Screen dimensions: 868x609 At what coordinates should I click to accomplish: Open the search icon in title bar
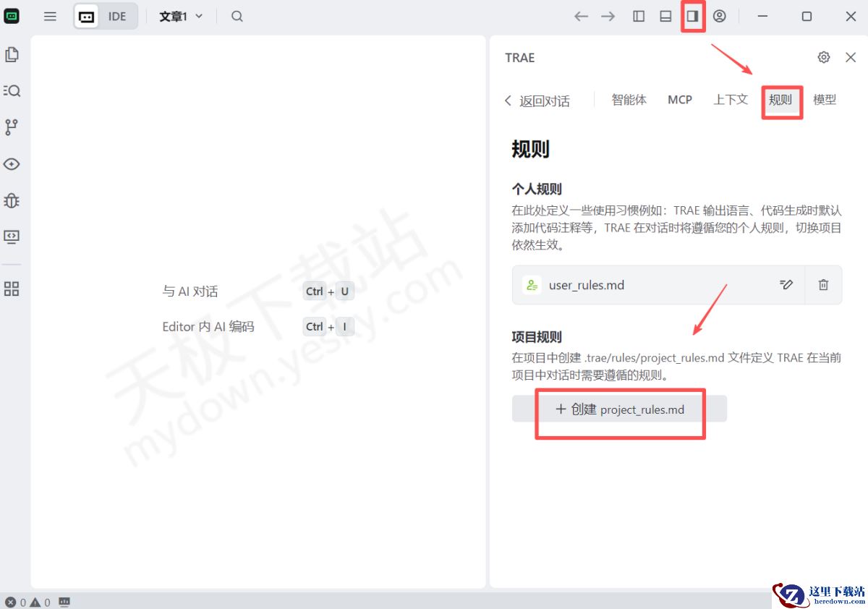(237, 16)
